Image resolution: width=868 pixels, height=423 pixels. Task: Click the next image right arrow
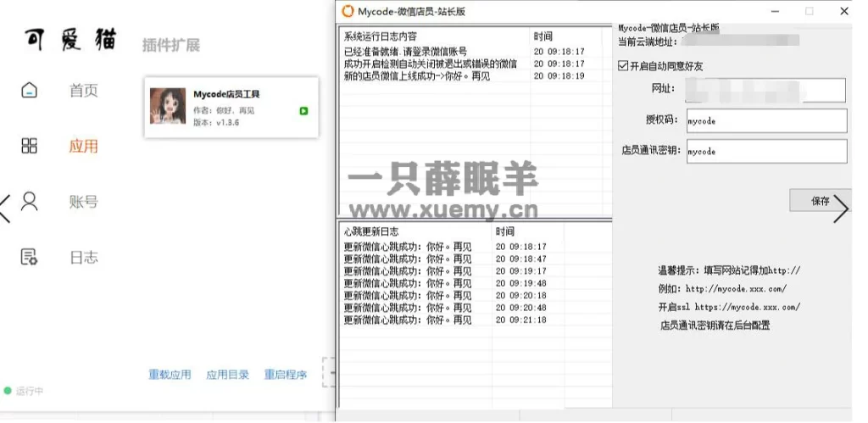(842, 209)
